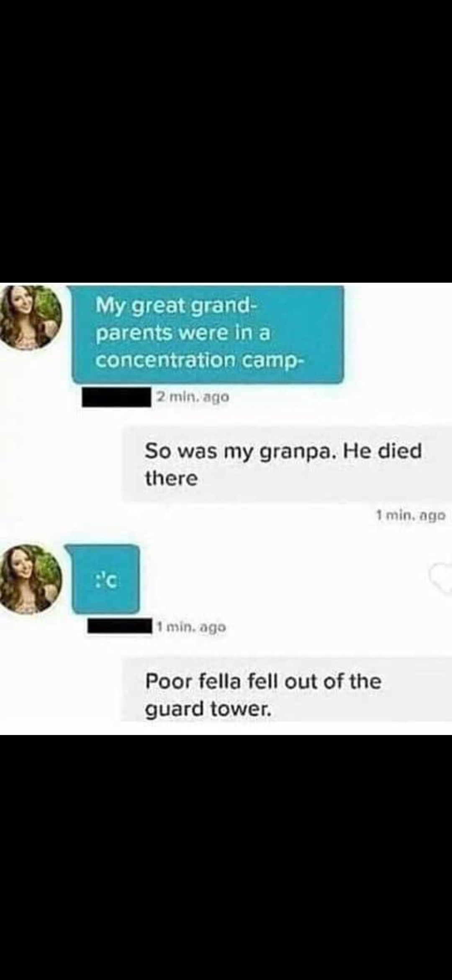Select the gray 'So was my granpa' reply bubble
This screenshot has height=980, width=452.
(x=287, y=464)
